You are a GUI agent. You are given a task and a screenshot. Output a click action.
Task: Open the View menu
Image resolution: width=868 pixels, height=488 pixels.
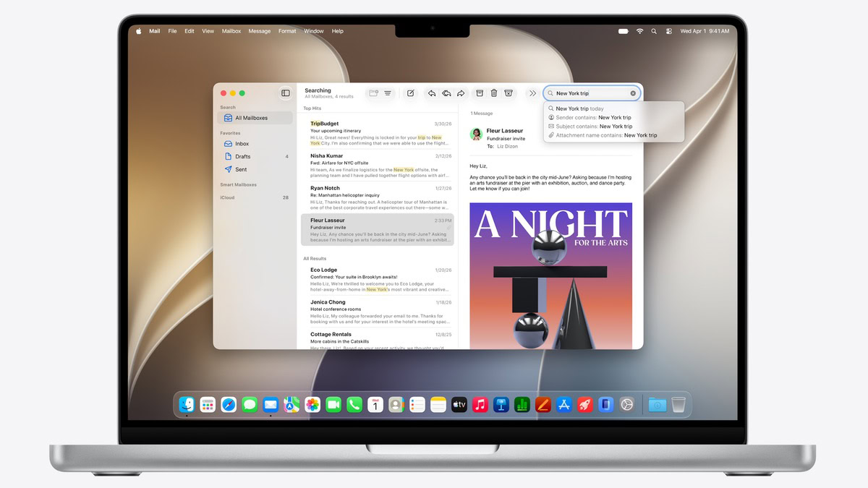point(208,31)
